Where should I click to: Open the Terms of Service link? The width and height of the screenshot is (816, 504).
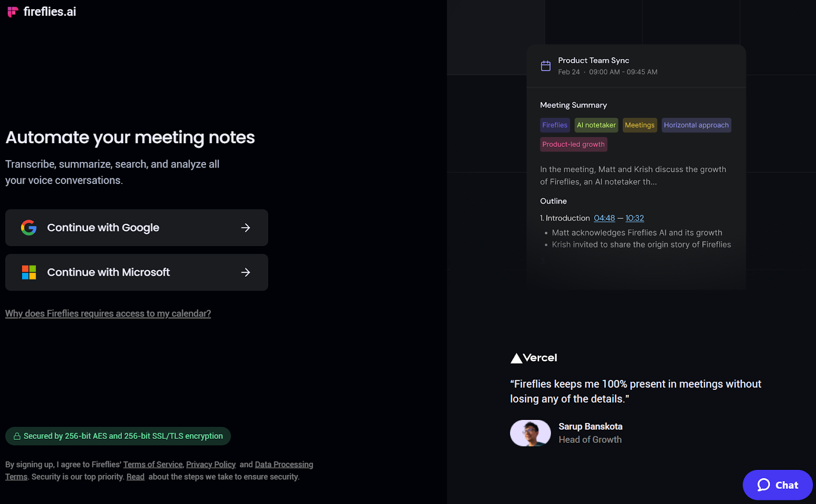pyautogui.click(x=153, y=465)
